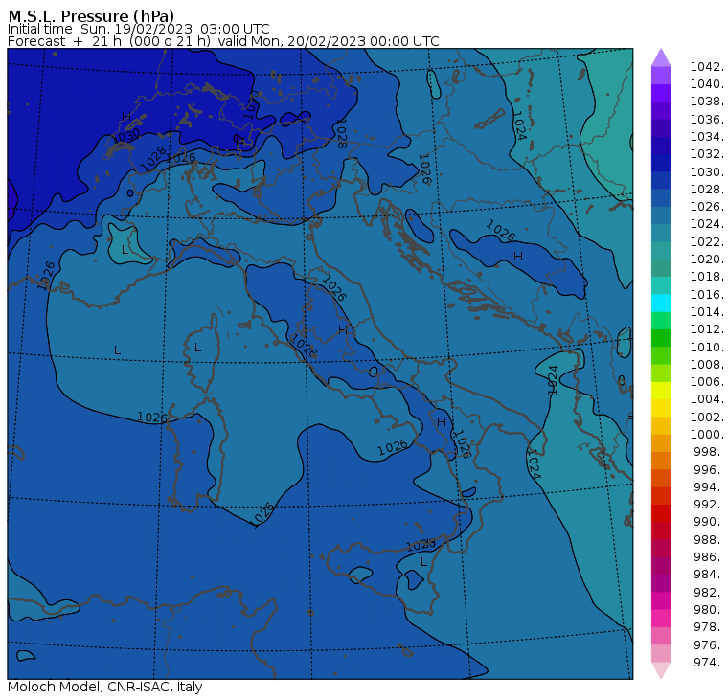Click the 1008. legend label
The height and width of the screenshot is (700, 728).
[707, 365]
